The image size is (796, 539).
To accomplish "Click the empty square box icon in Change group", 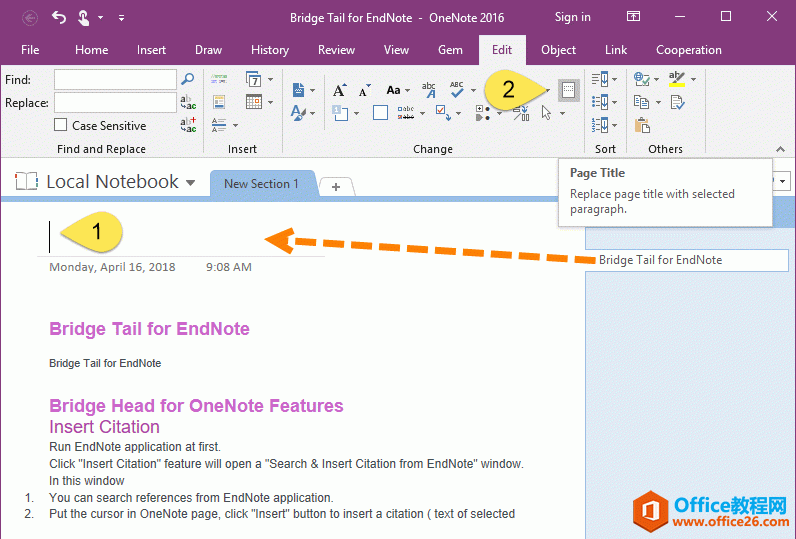I will 380,113.
